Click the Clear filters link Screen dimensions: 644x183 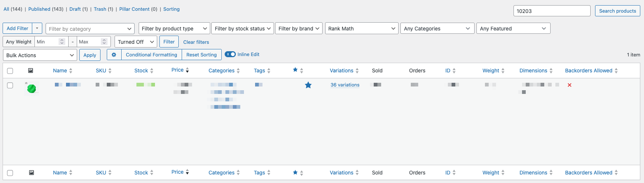tap(196, 42)
